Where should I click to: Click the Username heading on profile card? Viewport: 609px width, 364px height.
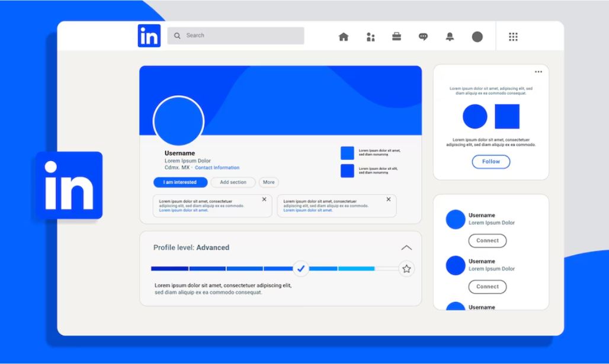180,153
